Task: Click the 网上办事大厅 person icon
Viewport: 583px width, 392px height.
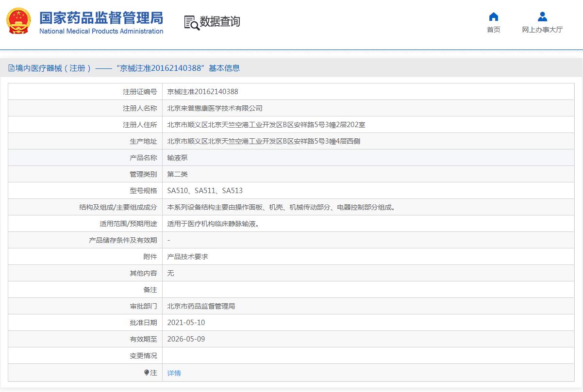Action: [542, 17]
